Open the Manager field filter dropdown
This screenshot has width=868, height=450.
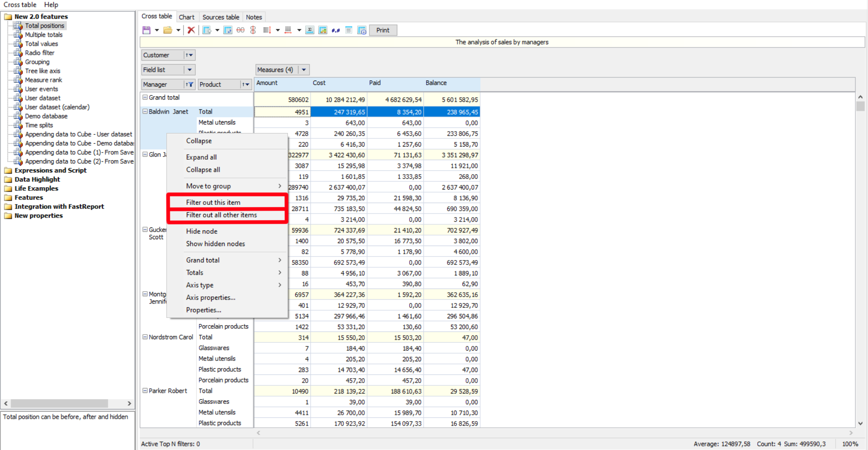point(189,85)
